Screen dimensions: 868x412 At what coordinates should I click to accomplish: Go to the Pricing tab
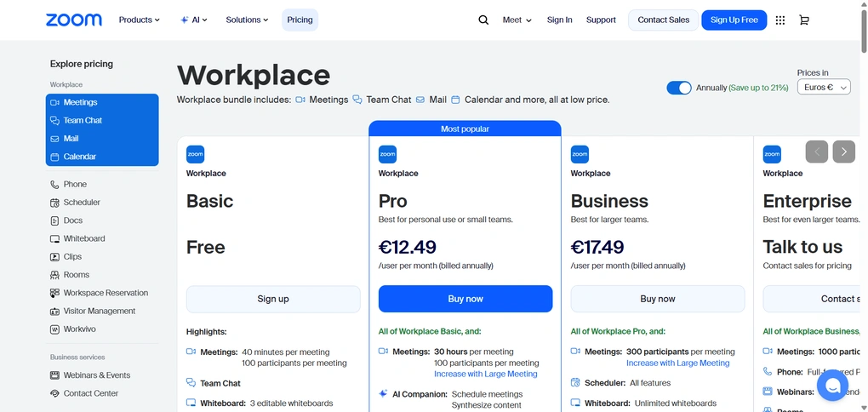(300, 20)
